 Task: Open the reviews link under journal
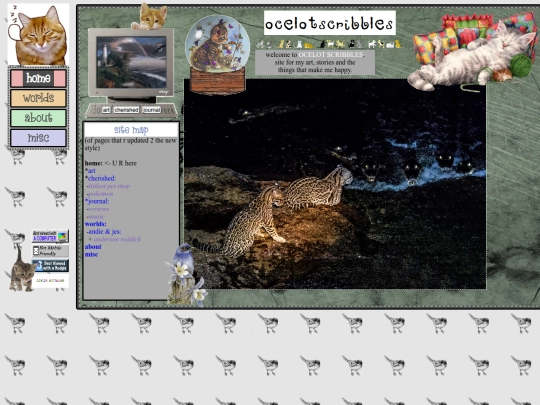click(x=98, y=209)
